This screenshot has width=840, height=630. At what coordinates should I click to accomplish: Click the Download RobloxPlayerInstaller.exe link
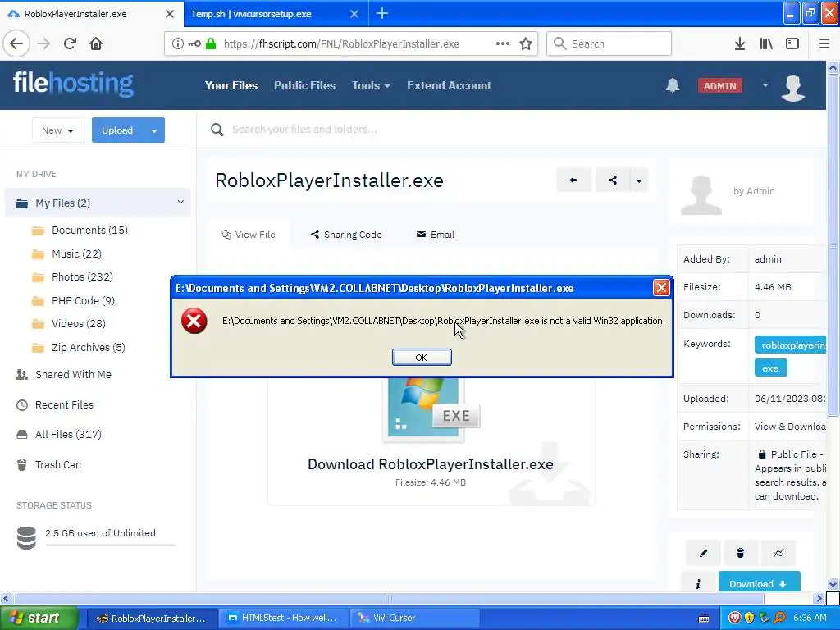point(430,464)
